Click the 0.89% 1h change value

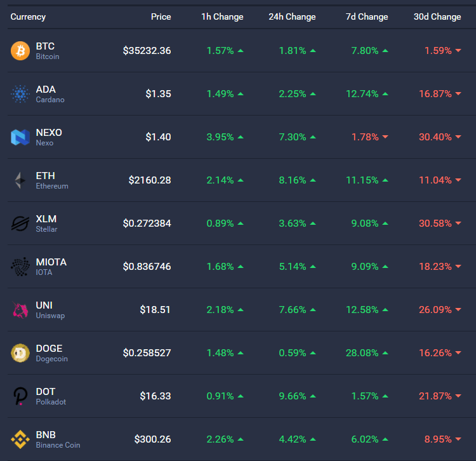(220, 224)
